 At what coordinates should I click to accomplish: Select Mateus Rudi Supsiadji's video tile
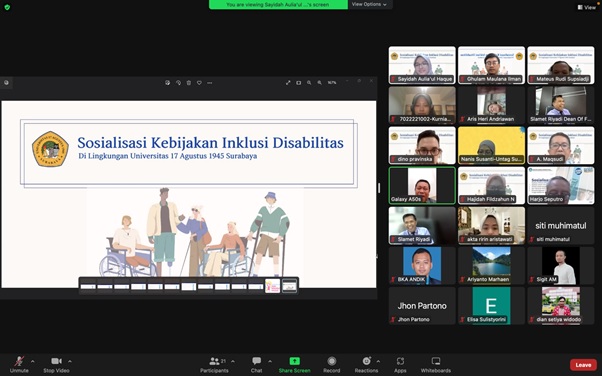click(x=561, y=65)
